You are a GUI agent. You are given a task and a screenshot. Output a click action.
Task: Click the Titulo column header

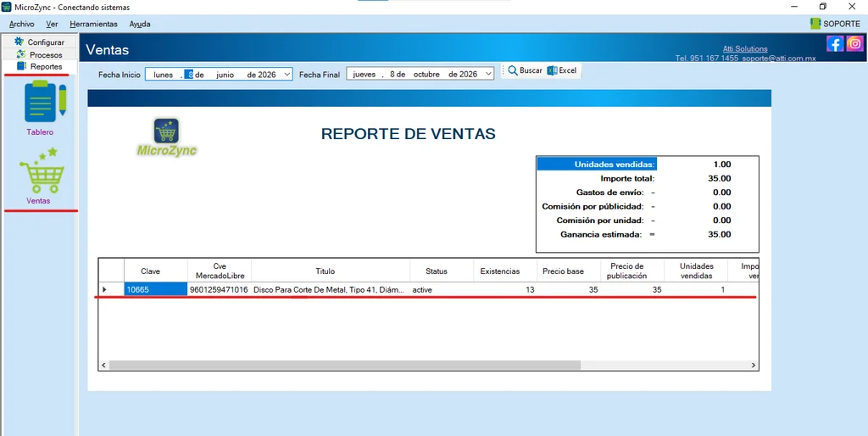[331, 271]
